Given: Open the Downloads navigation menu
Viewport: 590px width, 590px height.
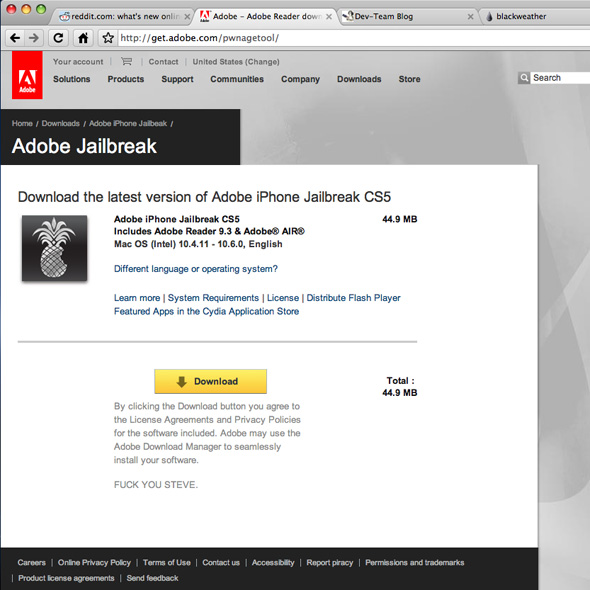Looking at the screenshot, I should click(359, 79).
